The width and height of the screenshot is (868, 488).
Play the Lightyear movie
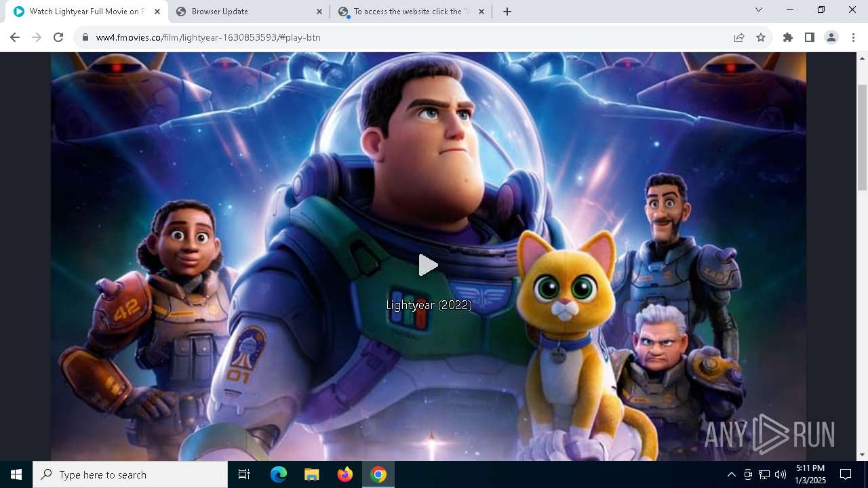(428, 265)
